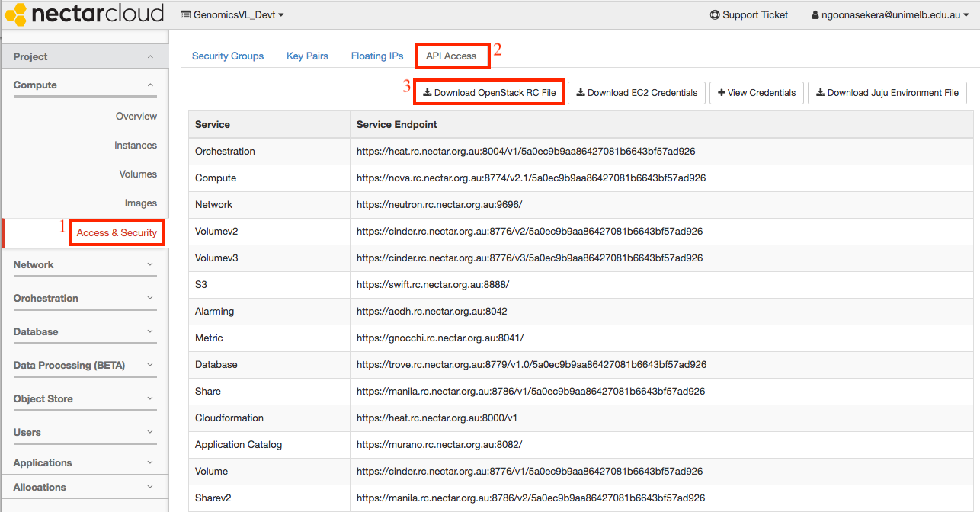This screenshot has height=512, width=980.
Task: Click the Network service table cell
Action: click(269, 204)
